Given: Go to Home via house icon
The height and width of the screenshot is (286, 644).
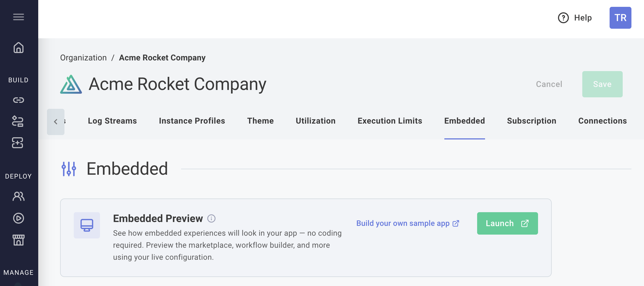Looking at the screenshot, I should coord(19,48).
